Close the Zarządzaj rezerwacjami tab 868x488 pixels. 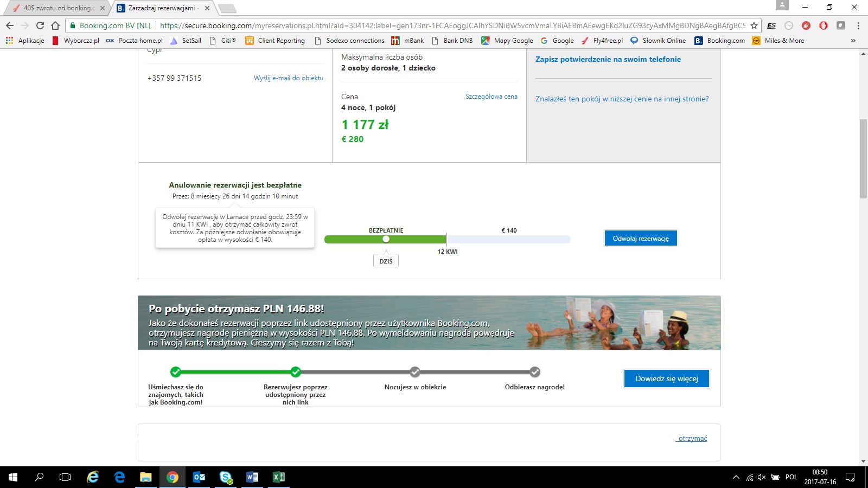pyautogui.click(x=207, y=8)
